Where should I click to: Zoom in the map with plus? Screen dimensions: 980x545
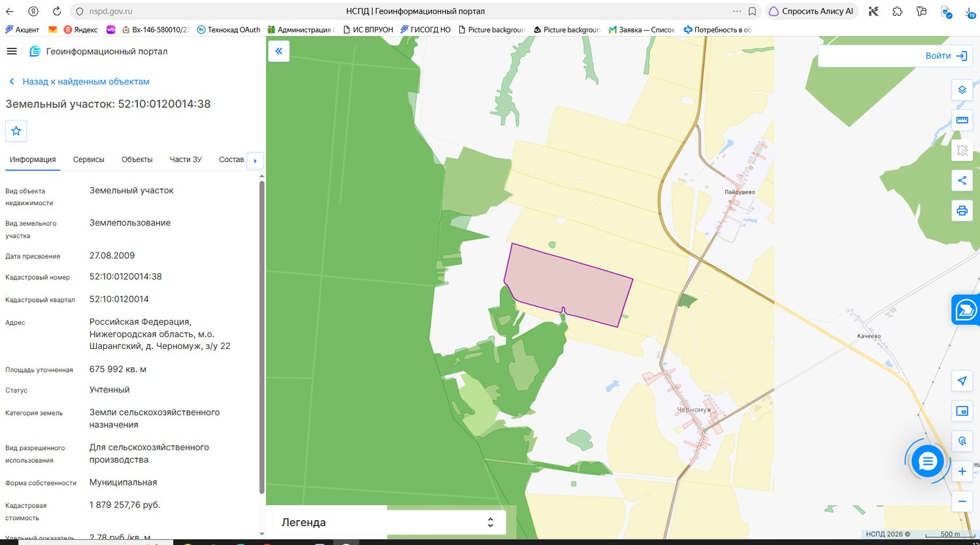pos(962,471)
